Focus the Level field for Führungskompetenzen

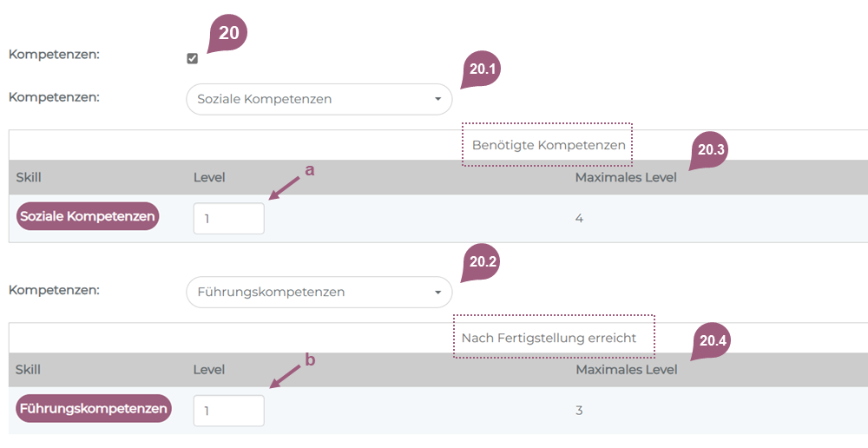(x=228, y=411)
